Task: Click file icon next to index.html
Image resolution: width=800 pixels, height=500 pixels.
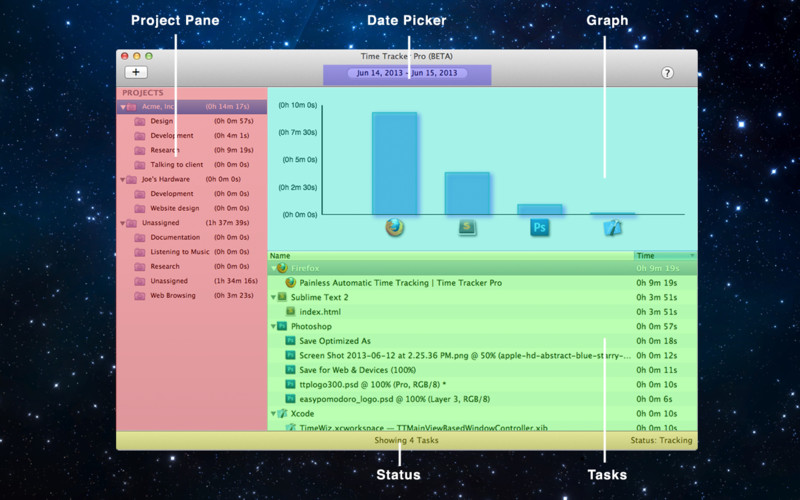Action: [290, 311]
